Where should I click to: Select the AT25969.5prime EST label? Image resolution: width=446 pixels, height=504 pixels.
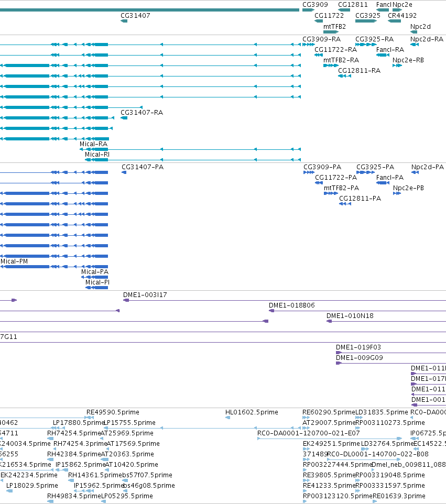point(127,433)
